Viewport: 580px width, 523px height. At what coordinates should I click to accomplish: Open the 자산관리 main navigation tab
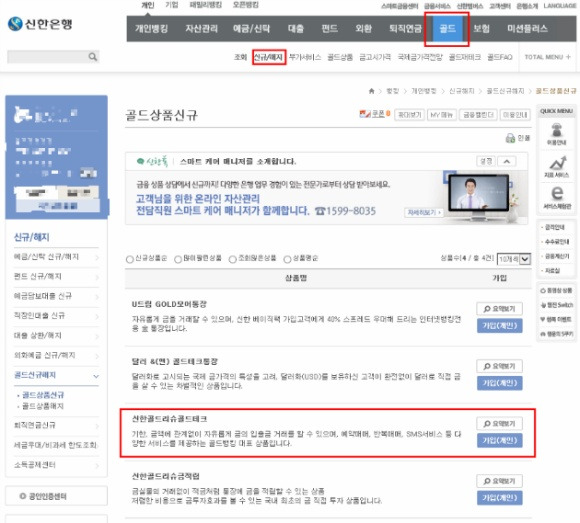tap(202, 28)
